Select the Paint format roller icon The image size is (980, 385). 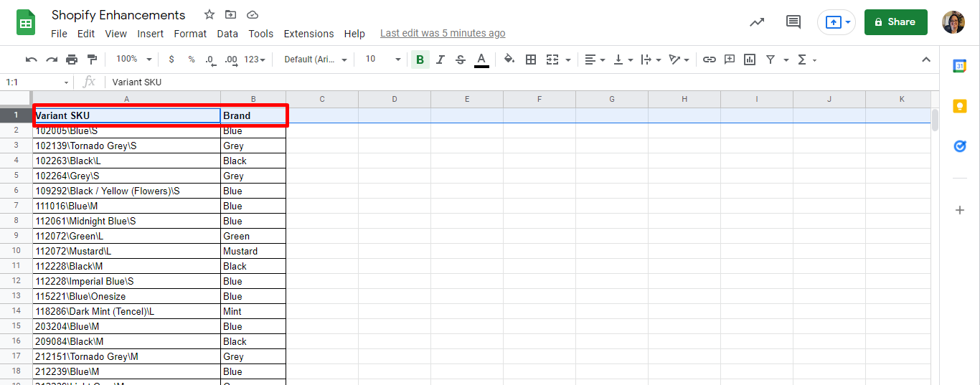tap(92, 60)
